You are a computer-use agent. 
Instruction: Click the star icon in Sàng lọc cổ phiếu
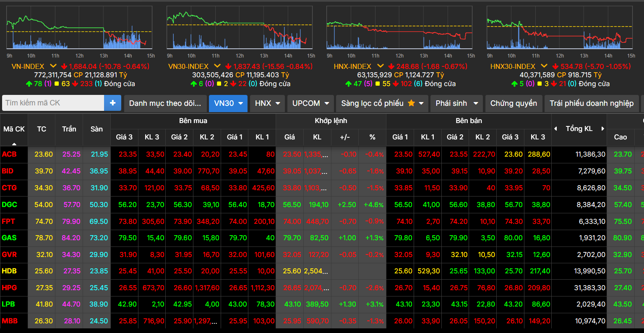(x=411, y=103)
